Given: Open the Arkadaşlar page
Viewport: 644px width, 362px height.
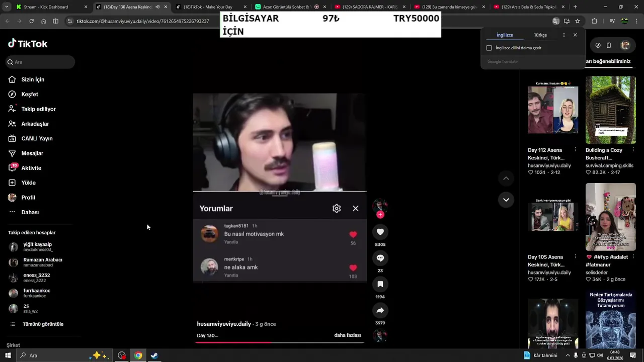Looking at the screenshot, I should click(x=28, y=124).
